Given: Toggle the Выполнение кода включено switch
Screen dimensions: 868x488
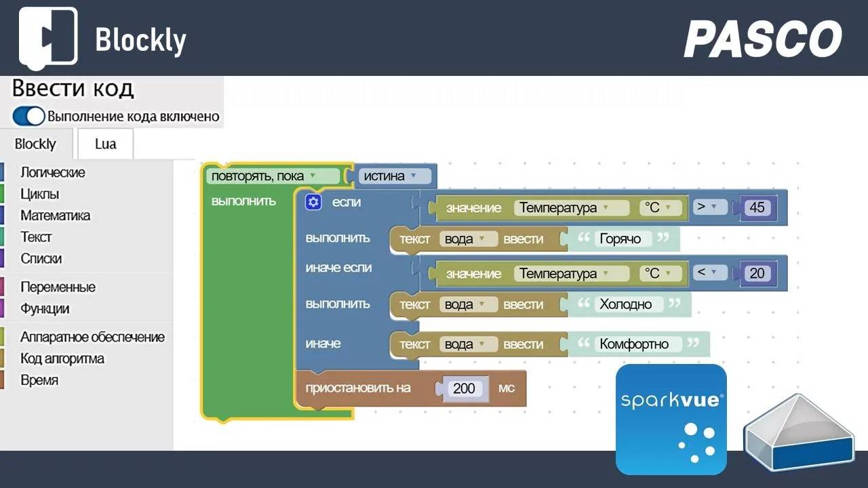Looking at the screenshot, I should pos(28,116).
